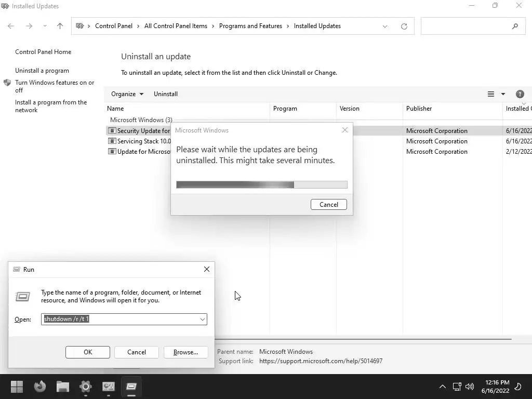Viewport: 532px width, 399px height.
Task: Close the Run dialog
Action: point(207,270)
